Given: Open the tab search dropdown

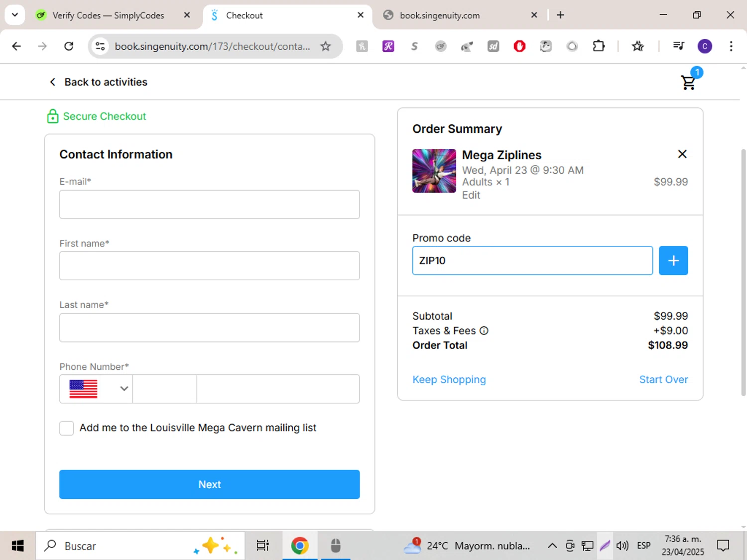Looking at the screenshot, I should [15, 15].
